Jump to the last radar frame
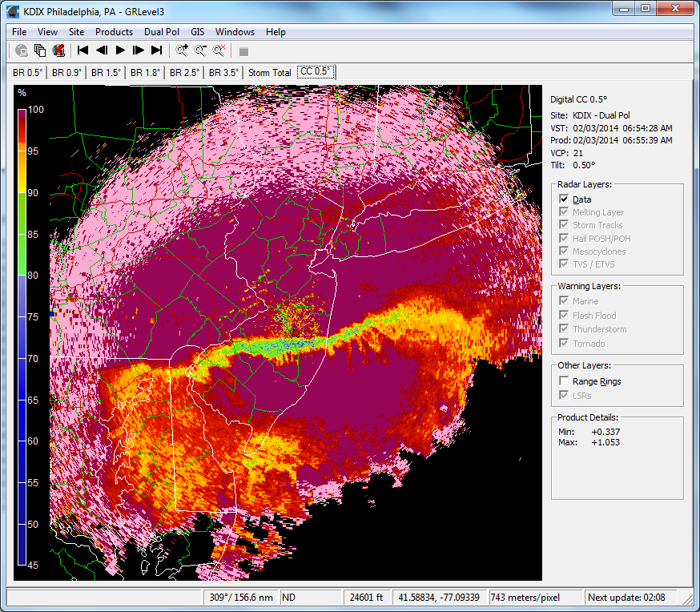This screenshot has height=612, width=700. [x=156, y=50]
